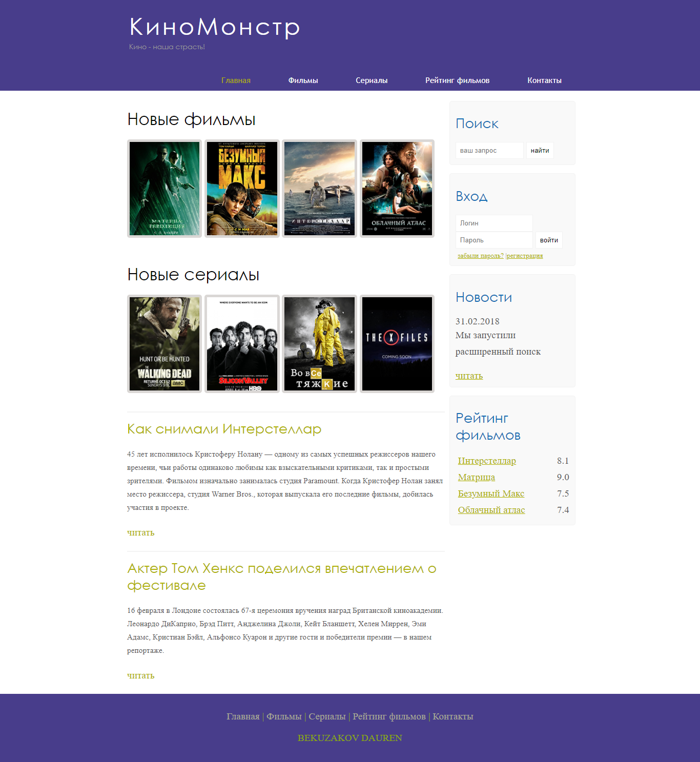The image size is (700, 762).
Task: Click the найти search button
Action: [x=540, y=151]
